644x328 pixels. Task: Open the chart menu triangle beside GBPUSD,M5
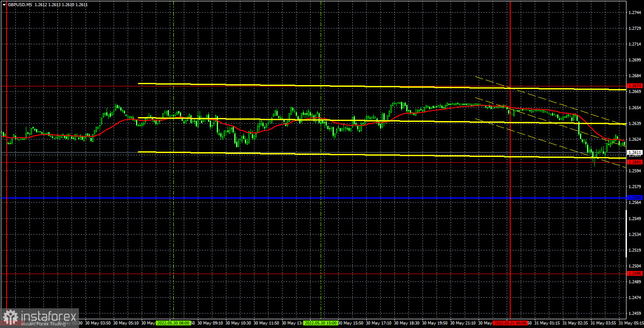pos(4,4)
